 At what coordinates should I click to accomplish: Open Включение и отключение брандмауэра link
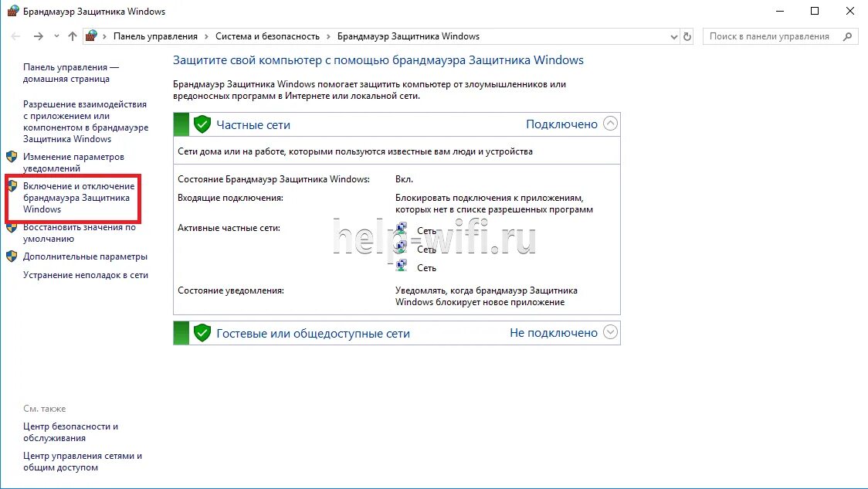pyautogui.click(x=79, y=198)
